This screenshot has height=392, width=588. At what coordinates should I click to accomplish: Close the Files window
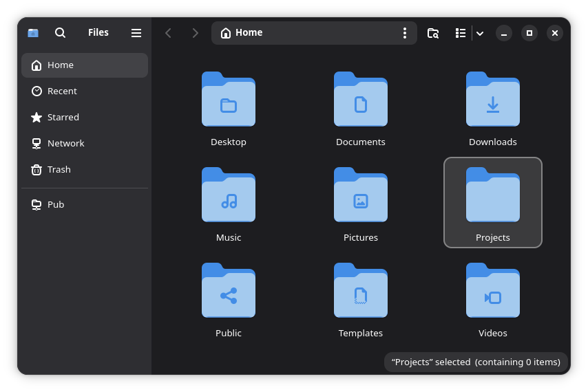(x=555, y=33)
